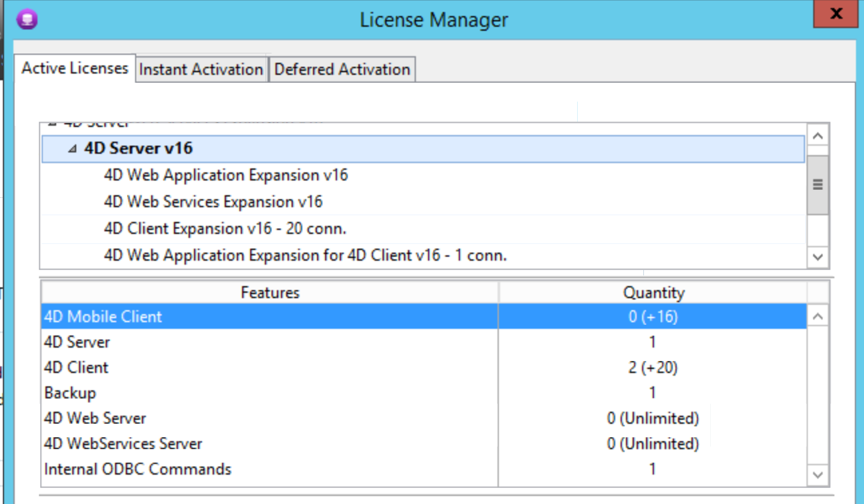Switch to the Active Licenses tab
Image resolution: width=864 pixels, height=504 pixels.
[x=75, y=68]
